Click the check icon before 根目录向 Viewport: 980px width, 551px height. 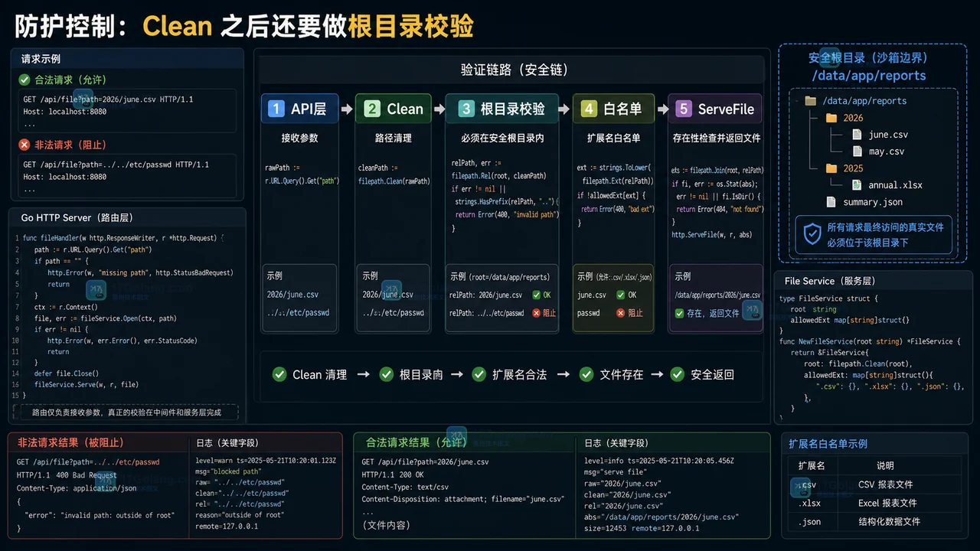[x=387, y=374]
